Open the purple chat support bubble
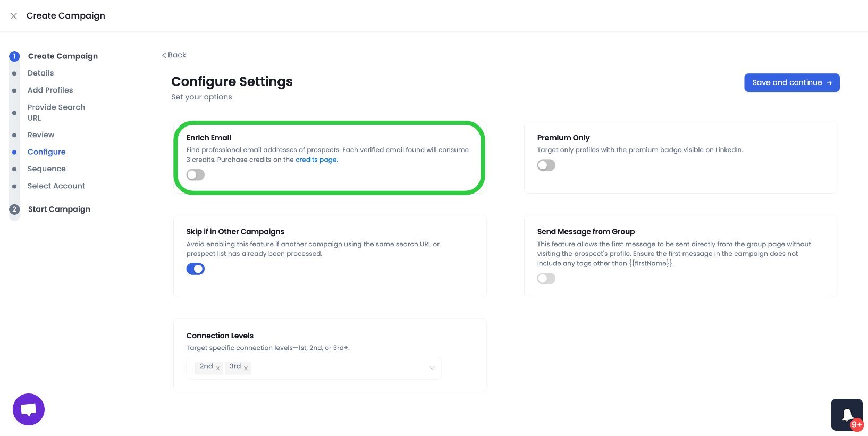868x436 pixels. pos(29,409)
